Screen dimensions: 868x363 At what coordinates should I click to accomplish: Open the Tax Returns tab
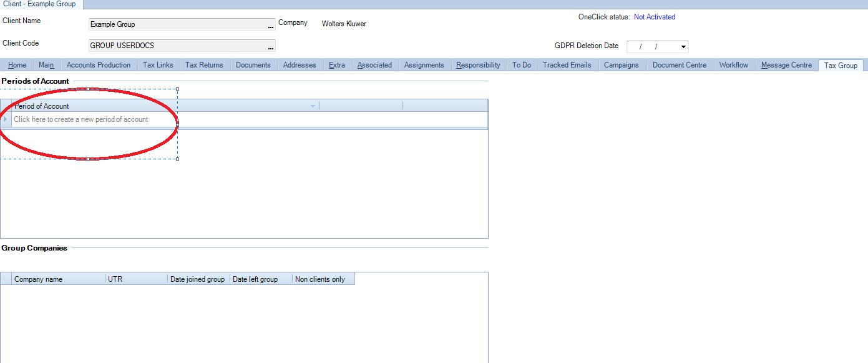pos(204,65)
